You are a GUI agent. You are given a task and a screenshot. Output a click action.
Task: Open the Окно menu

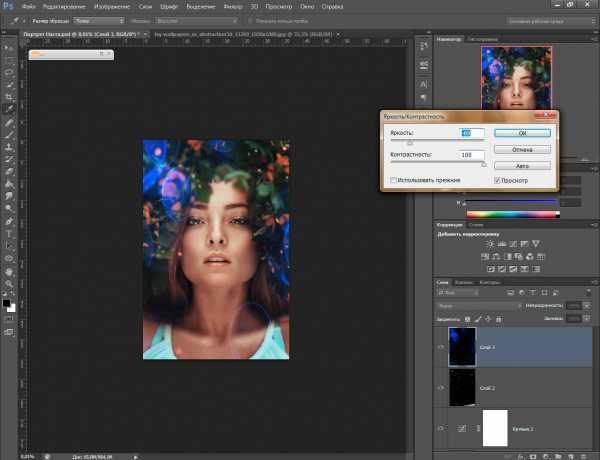coord(307,7)
